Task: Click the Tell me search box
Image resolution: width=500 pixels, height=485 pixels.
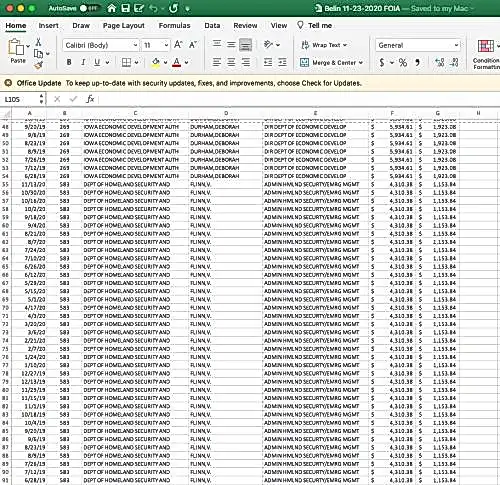Action: point(315,25)
